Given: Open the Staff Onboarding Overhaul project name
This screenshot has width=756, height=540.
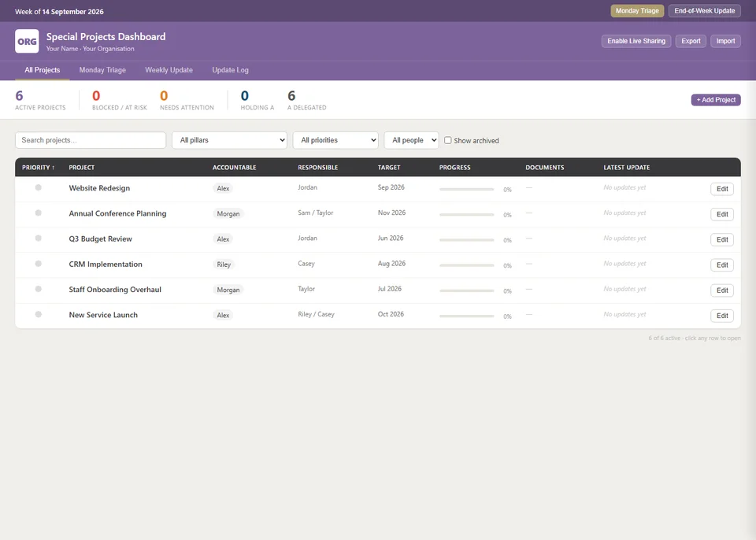Looking at the screenshot, I should 115,290.
